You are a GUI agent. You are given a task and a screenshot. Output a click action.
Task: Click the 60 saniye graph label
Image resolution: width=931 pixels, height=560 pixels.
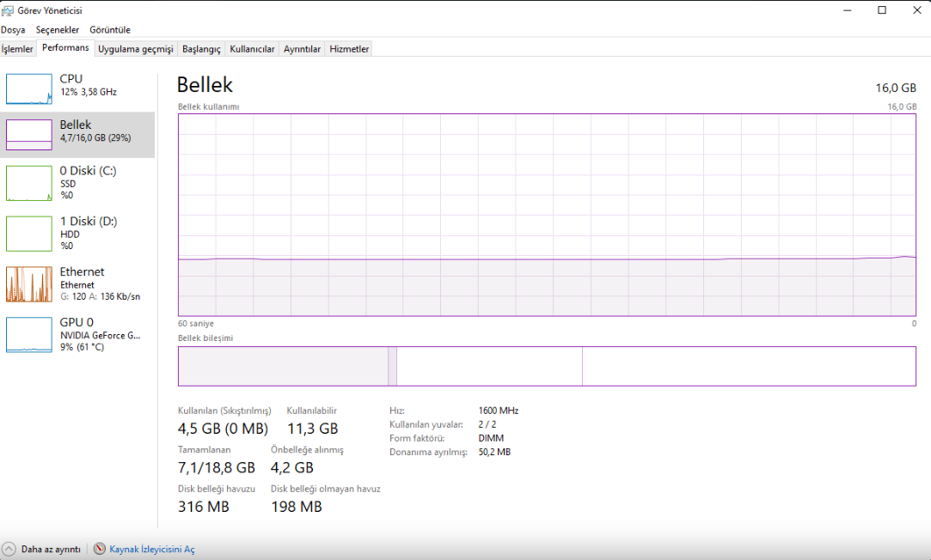point(196,323)
